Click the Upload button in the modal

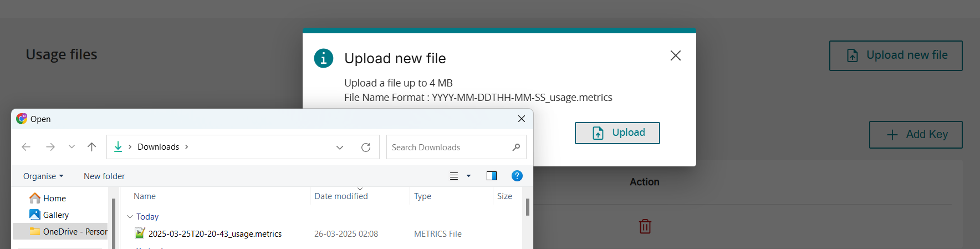pos(617,133)
